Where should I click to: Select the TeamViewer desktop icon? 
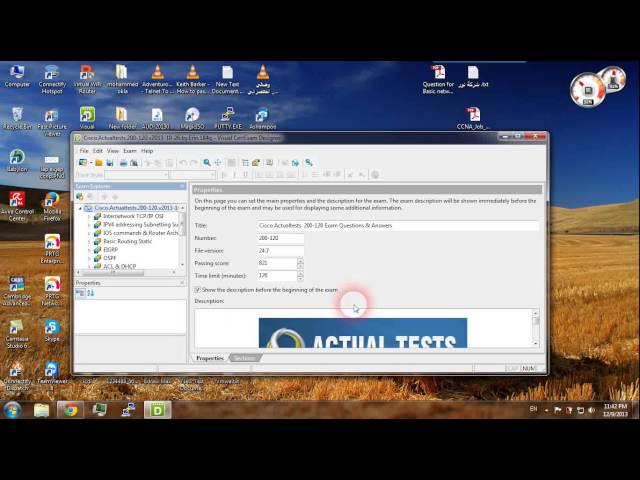coord(52,373)
